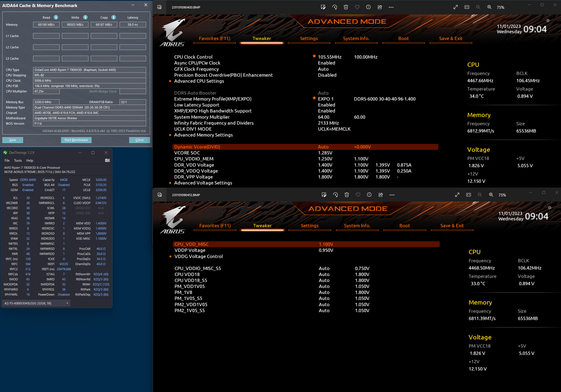Favorite the 231101090412.BMP image with heart icon
The width and height of the screenshot is (561, 392).
[358, 195]
